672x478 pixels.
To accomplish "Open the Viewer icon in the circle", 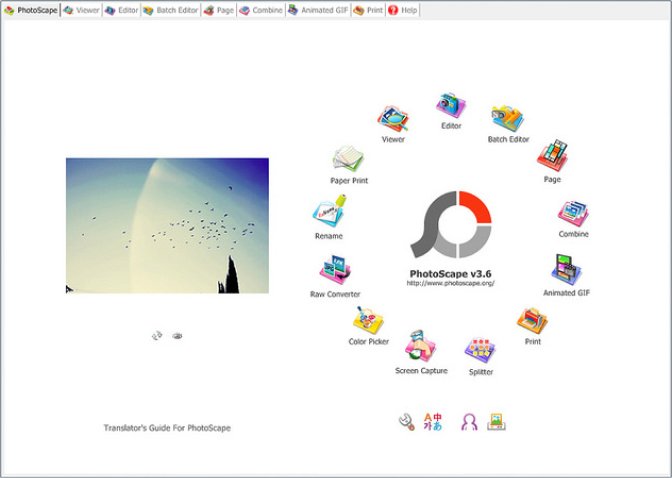I will [x=393, y=119].
